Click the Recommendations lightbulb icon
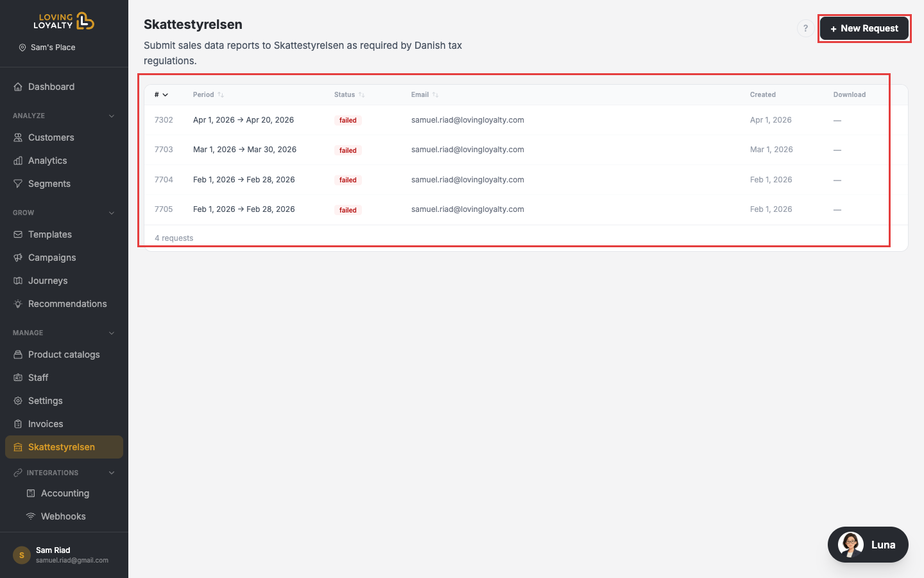Image resolution: width=924 pixels, height=578 pixels. tap(18, 304)
